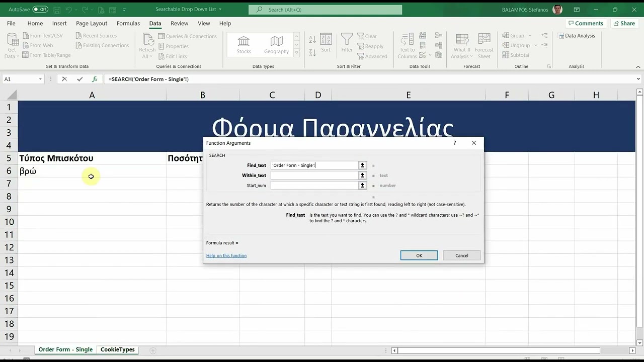Select the Geography data type
The height and width of the screenshot is (362, 644).
[276, 45]
